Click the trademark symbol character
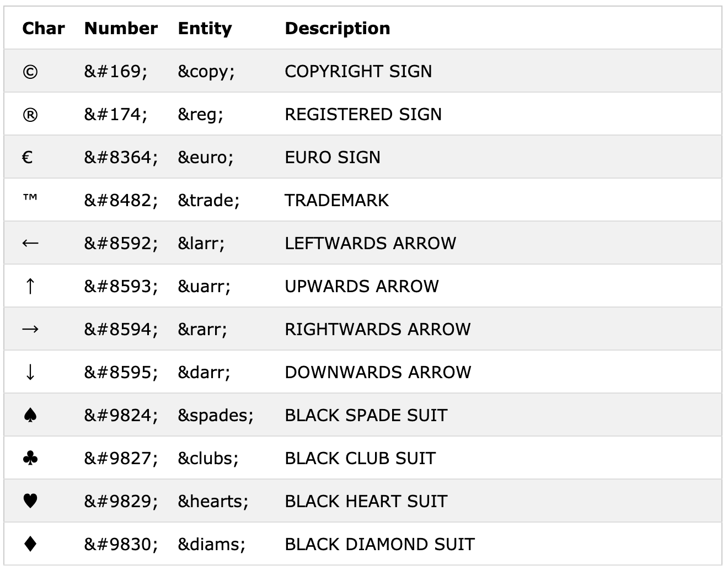728x570 pixels. point(30,198)
